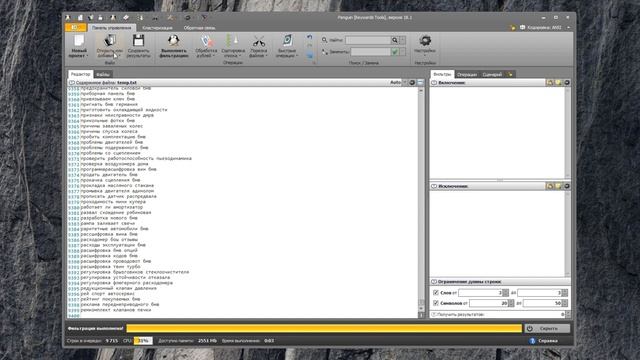Click the blue info icon beside Справка
This screenshot has height=360, width=640.
click(532, 340)
